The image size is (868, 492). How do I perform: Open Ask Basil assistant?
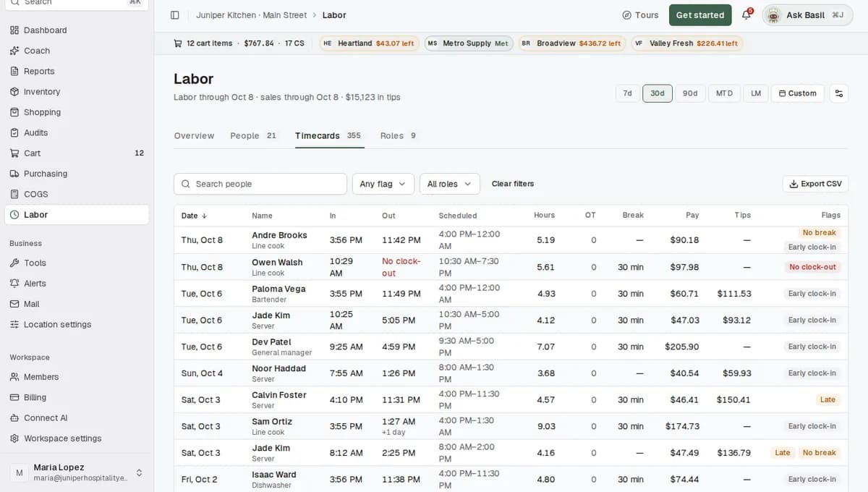tap(807, 15)
